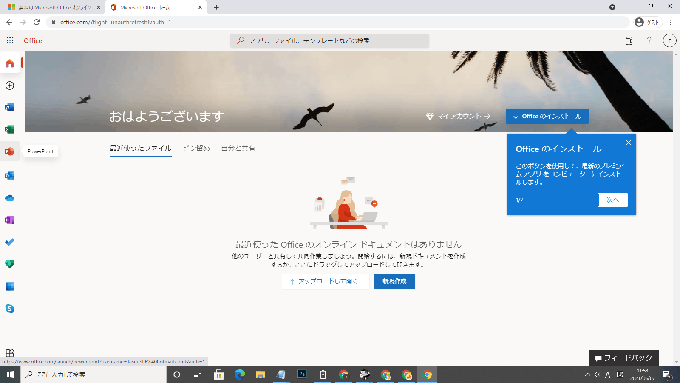Open Chrome three-dot menu
The width and height of the screenshot is (680, 383).
pyautogui.click(x=670, y=22)
